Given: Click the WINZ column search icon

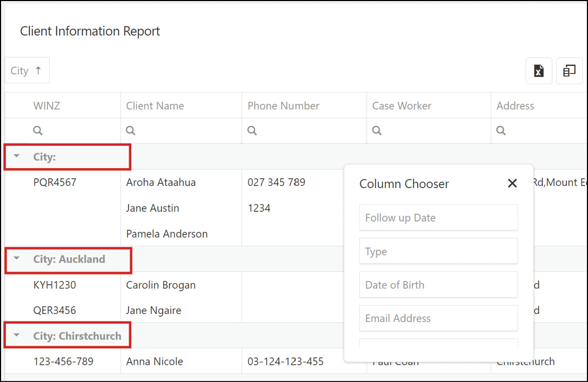Looking at the screenshot, I should [x=37, y=130].
